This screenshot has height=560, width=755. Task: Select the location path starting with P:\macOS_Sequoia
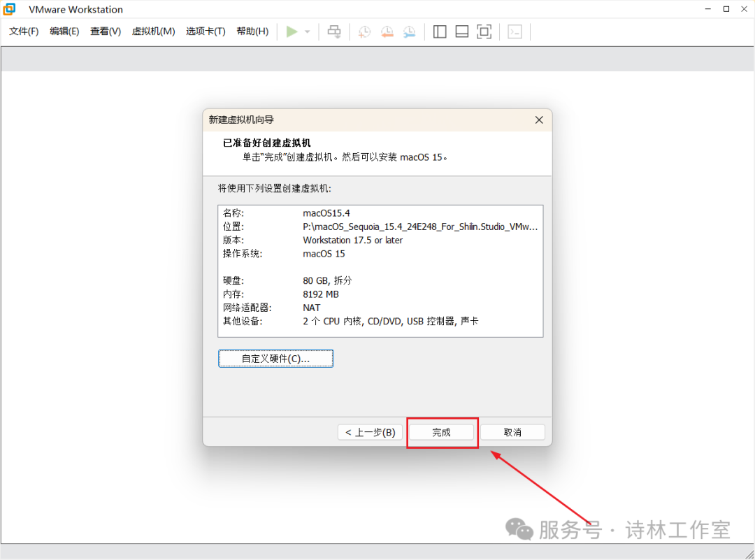point(420,227)
